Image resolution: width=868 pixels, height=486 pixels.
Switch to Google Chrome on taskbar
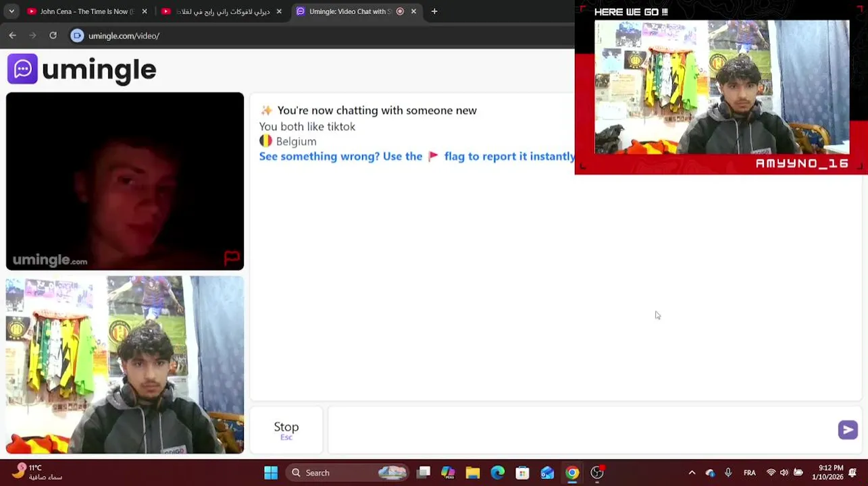click(572, 473)
